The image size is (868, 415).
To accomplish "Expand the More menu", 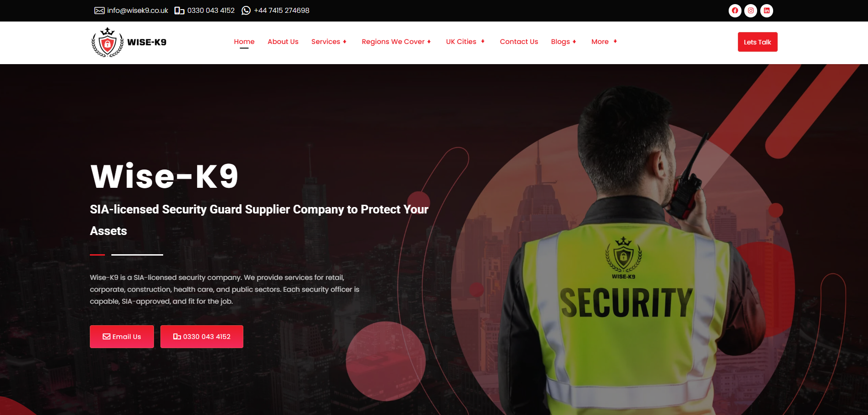I will [x=604, y=42].
